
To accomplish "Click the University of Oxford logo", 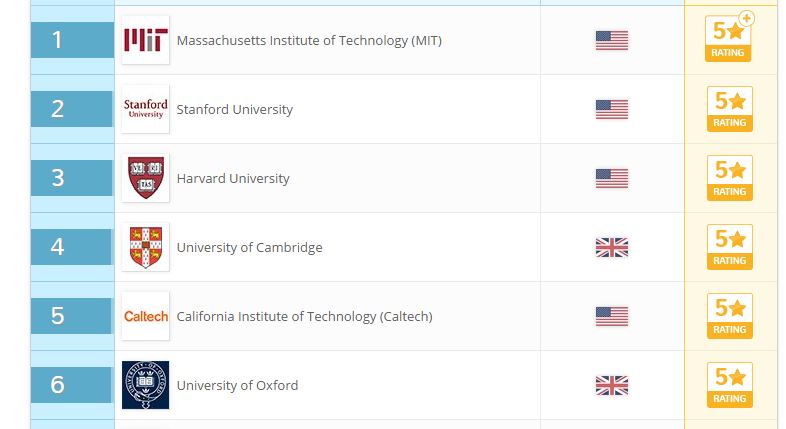I will click(x=145, y=385).
